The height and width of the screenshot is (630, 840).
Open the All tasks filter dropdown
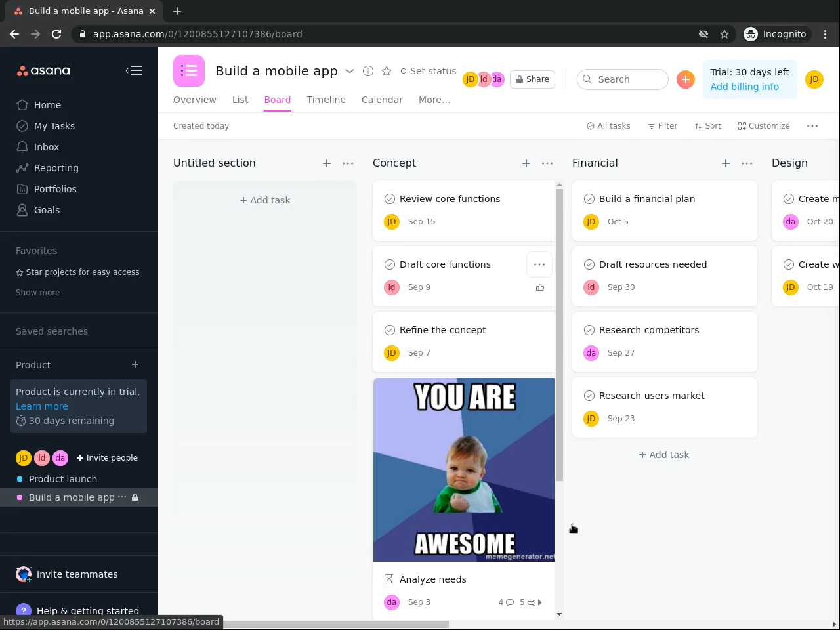tap(608, 126)
